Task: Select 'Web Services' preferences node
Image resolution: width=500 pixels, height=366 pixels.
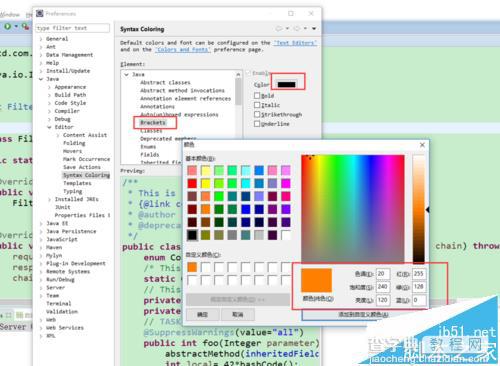Action: point(65,328)
